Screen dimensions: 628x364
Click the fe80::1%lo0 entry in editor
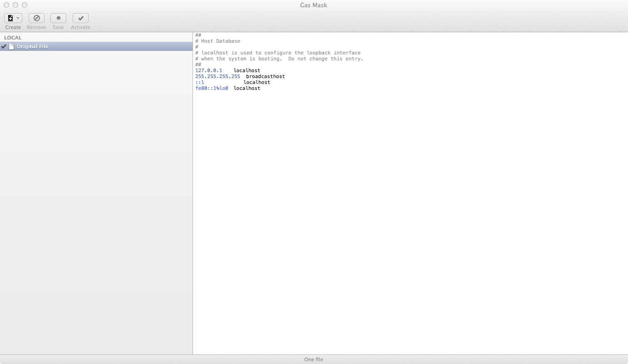click(212, 88)
